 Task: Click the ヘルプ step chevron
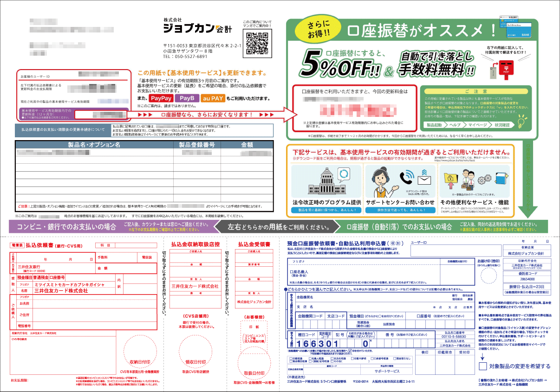456,125
